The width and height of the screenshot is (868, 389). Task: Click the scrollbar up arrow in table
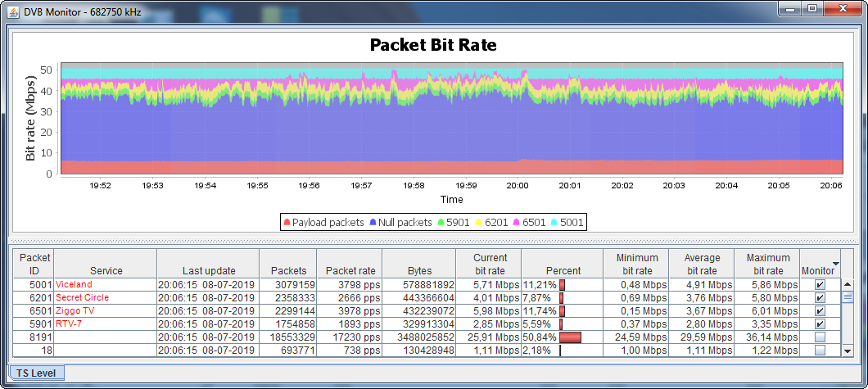click(848, 284)
